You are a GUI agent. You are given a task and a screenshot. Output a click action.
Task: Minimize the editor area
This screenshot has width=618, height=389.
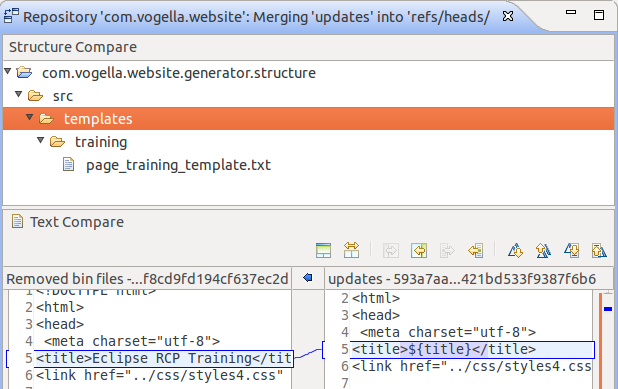(x=571, y=12)
